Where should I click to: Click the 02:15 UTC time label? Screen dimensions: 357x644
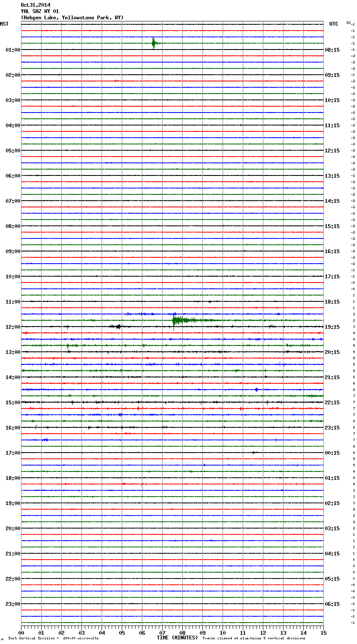[332, 503]
